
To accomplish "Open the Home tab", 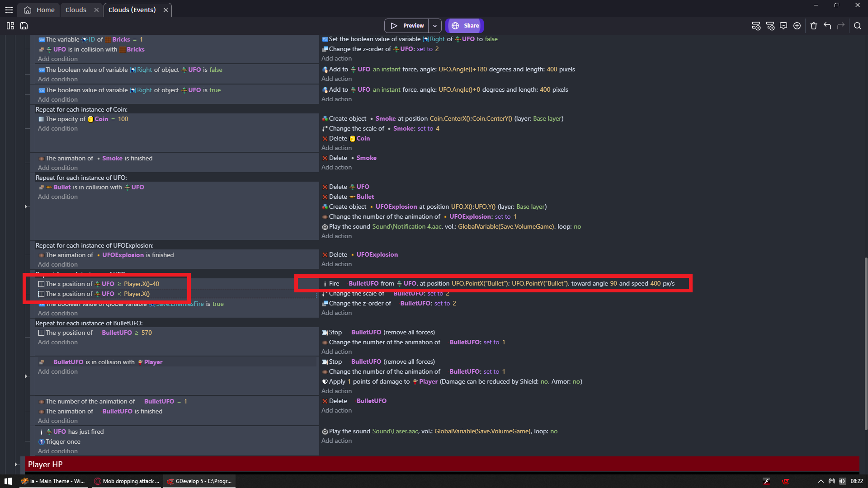I will [40, 10].
